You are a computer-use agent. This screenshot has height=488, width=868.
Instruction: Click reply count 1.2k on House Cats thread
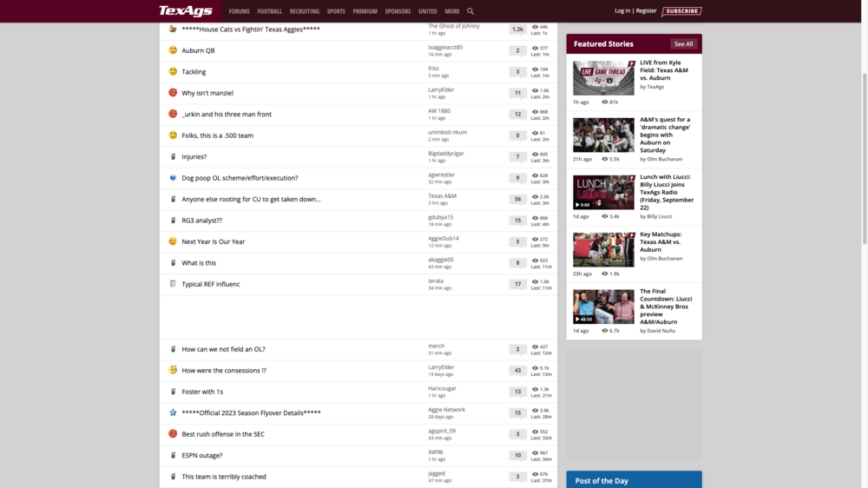[x=517, y=30]
